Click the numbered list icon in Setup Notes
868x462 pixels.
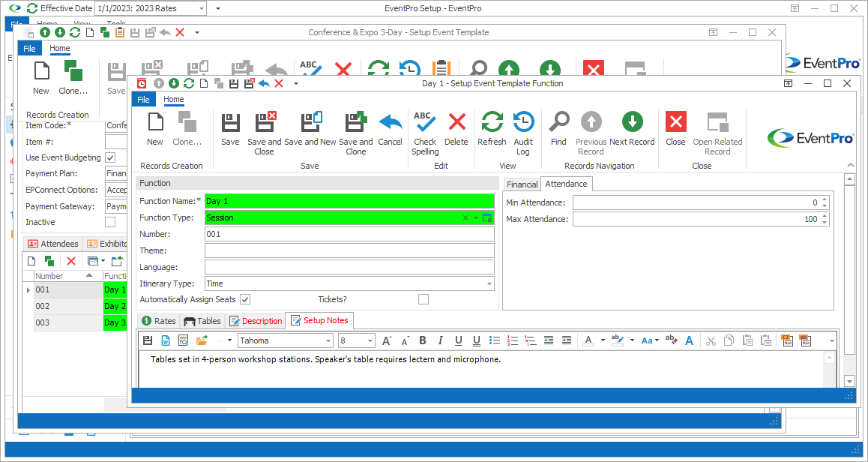[513, 340]
